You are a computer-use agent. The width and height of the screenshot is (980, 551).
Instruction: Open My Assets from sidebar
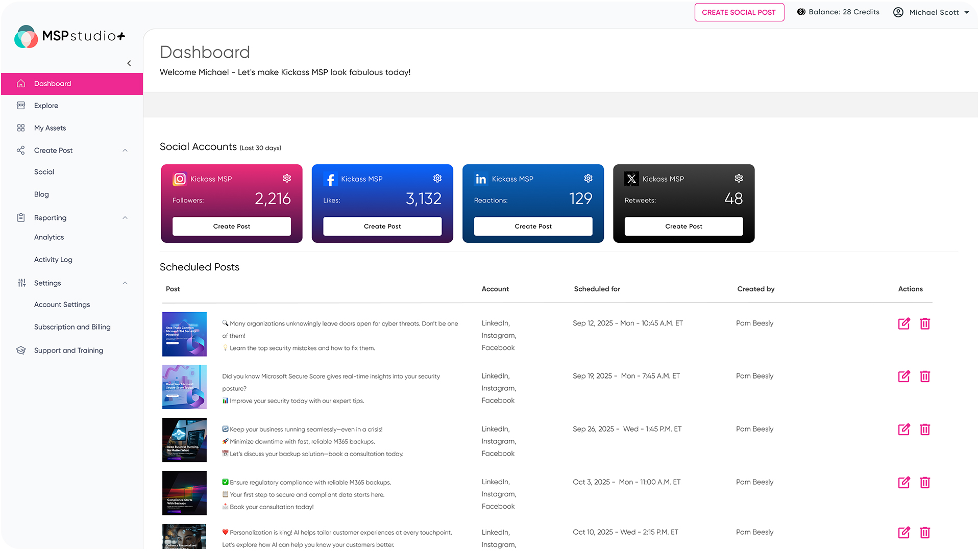coord(50,128)
